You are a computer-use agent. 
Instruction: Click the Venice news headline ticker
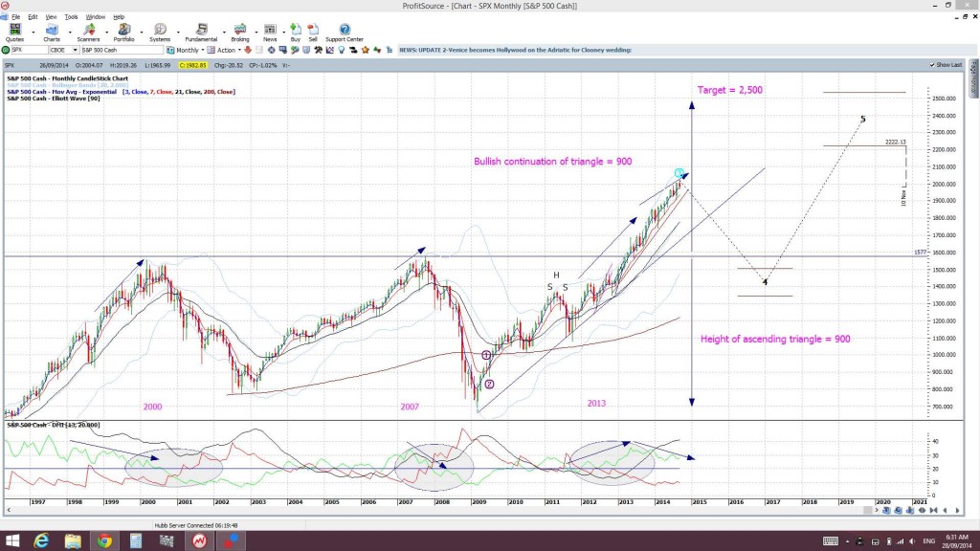[515, 50]
